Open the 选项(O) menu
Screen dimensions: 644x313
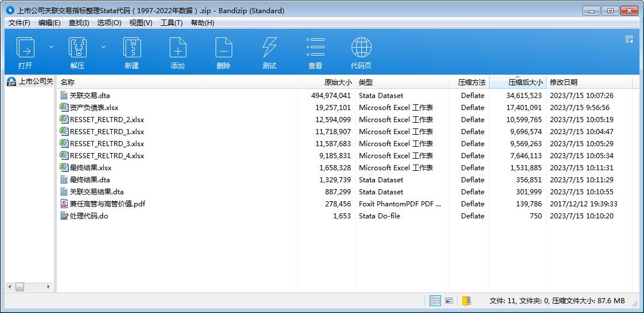[110, 23]
